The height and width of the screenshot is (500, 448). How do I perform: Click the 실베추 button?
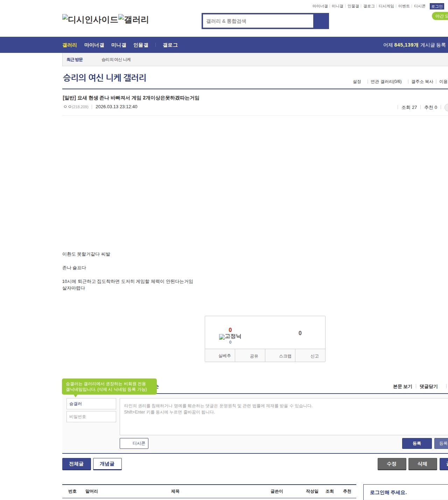click(x=220, y=355)
